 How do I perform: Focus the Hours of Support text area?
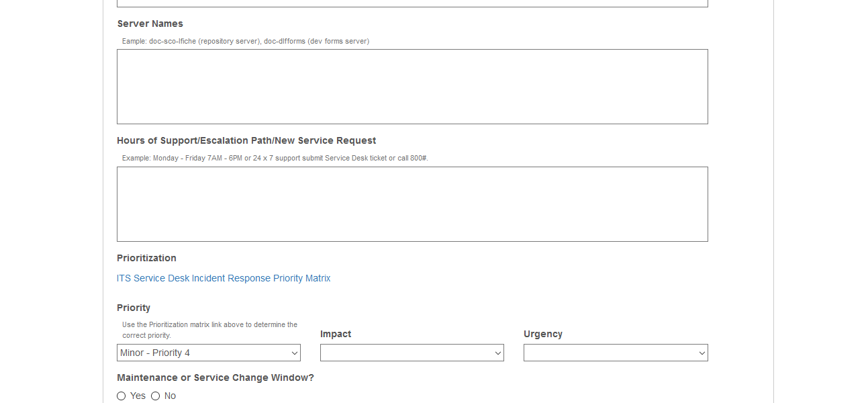pyautogui.click(x=412, y=204)
